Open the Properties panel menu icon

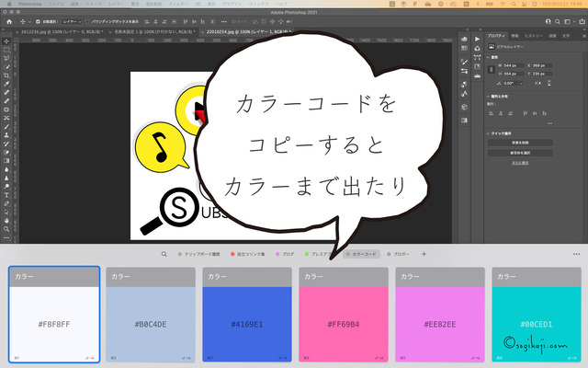coord(584,36)
